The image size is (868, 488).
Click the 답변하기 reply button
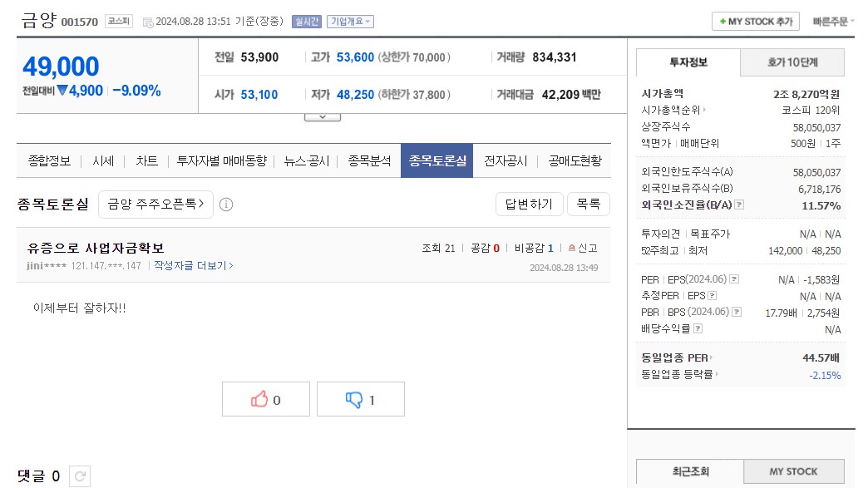tap(530, 204)
